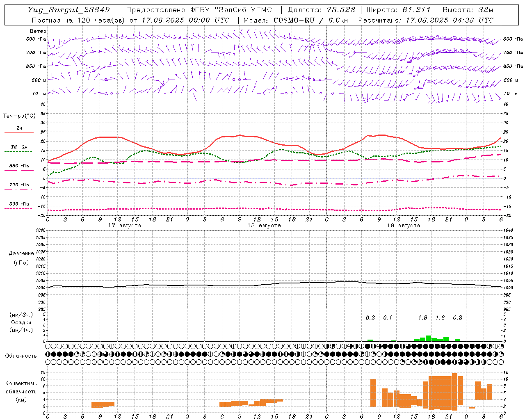Click the 3-hour precipitation value '1.6'
The width and height of the screenshot is (525, 420).
coord(440,317)
